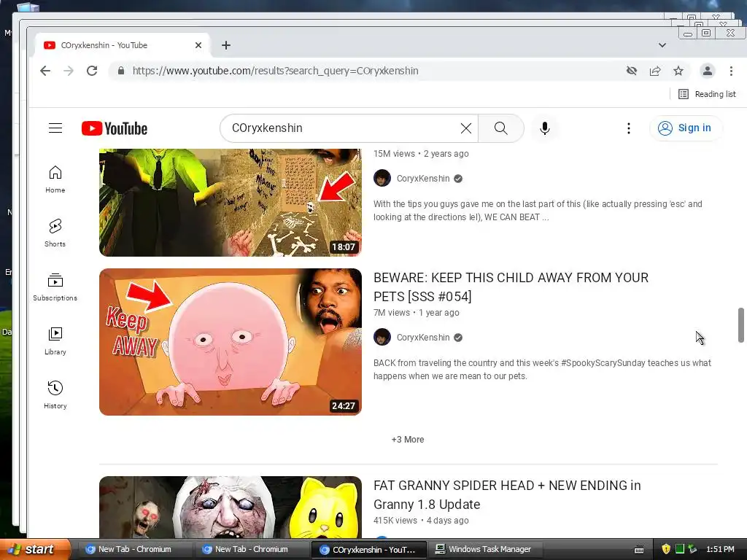Open History in the sidebar
The image size is (747, 560).
tap(55, 395)
